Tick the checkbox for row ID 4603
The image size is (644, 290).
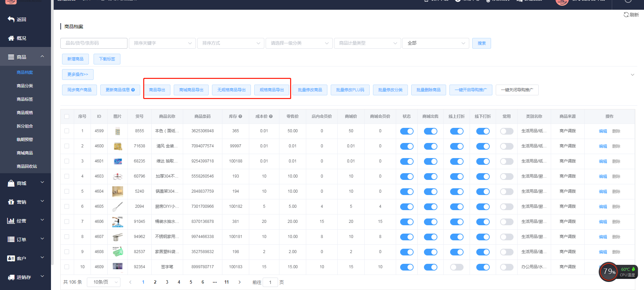67,176
